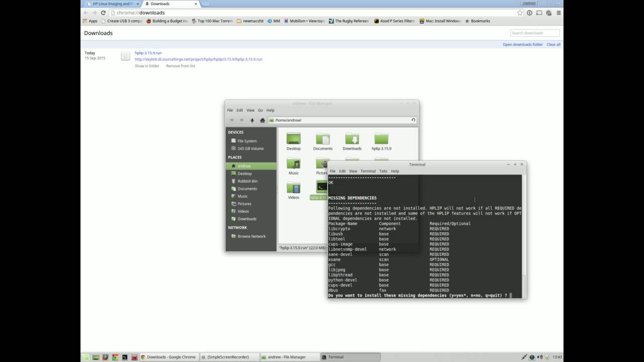
Task: Select Rubbish Bin in sidebar
Action: coord(248,181)
